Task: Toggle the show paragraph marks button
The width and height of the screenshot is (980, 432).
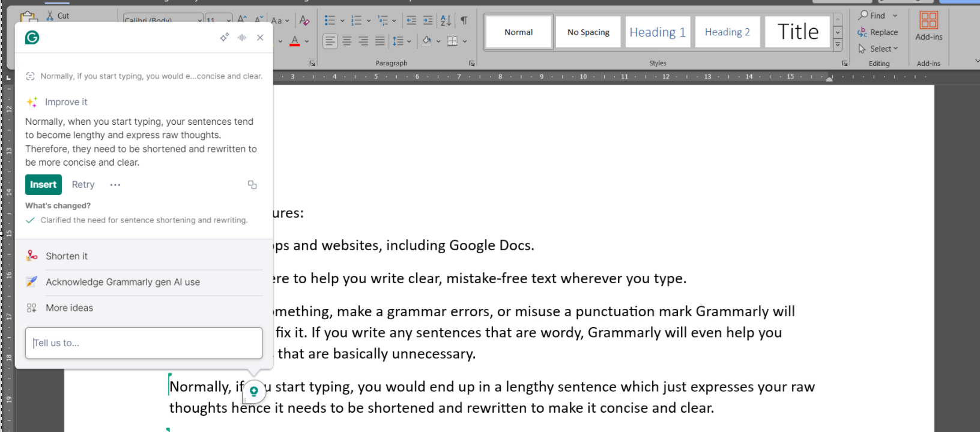Action: [464, 20]
